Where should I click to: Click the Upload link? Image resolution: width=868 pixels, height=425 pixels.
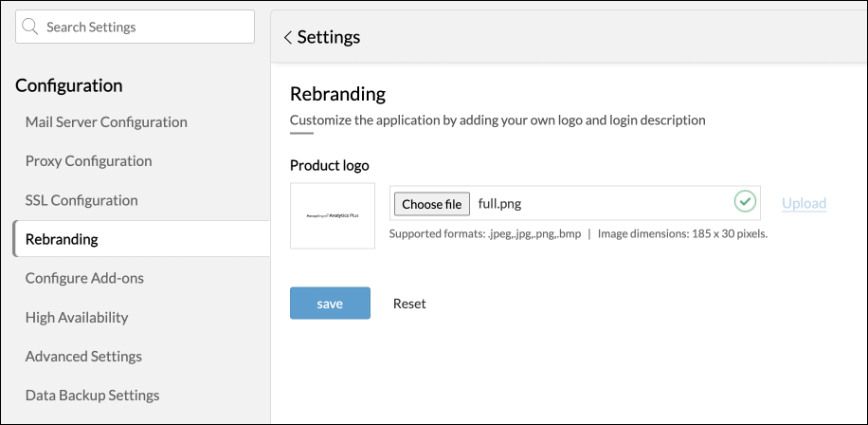coord(804,203)
